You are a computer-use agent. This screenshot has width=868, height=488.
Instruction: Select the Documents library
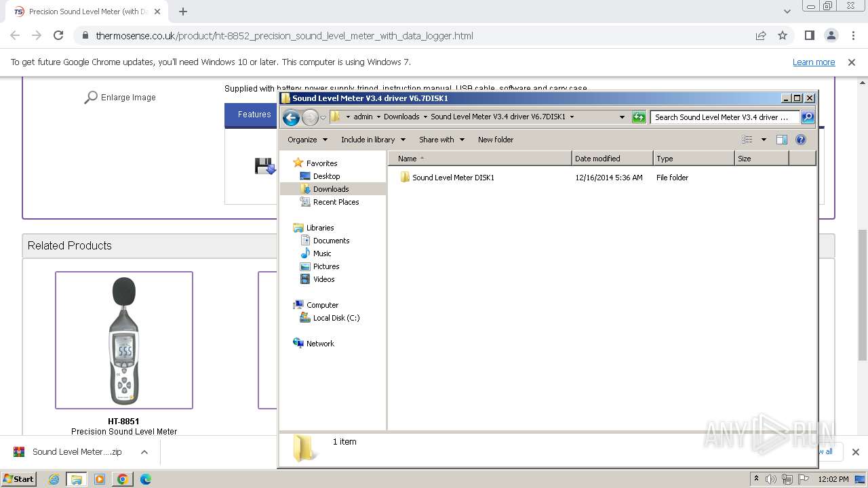point(325,241)
